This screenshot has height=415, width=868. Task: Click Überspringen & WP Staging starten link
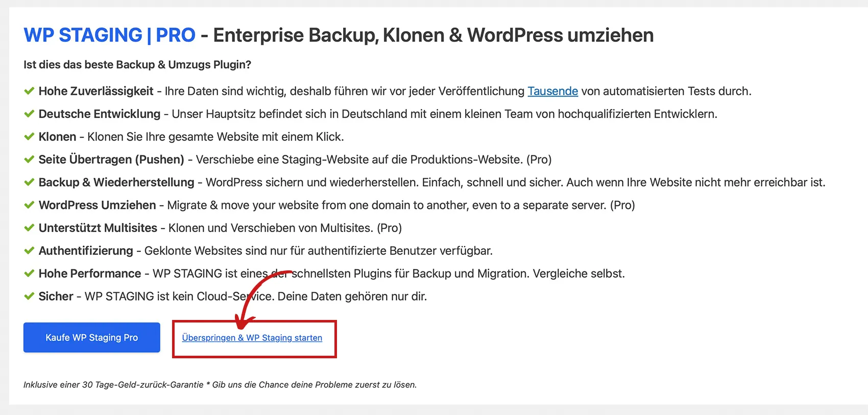click(x=252, y=338)
